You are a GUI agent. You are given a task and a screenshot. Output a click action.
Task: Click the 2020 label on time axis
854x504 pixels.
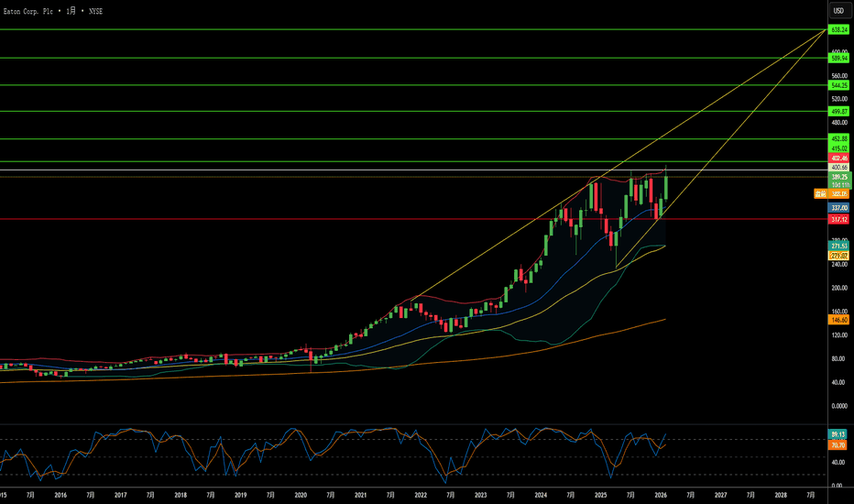(300, 495)
